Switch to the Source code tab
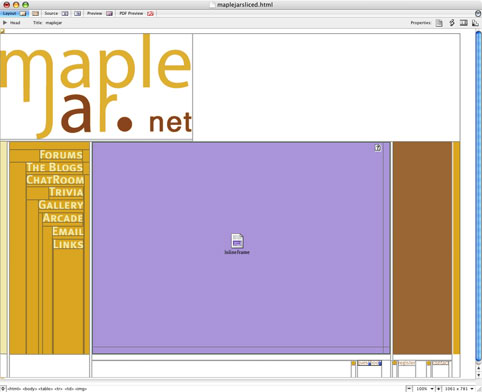The height and width of the screenshot is (392, 482). (x=56, y=13)
